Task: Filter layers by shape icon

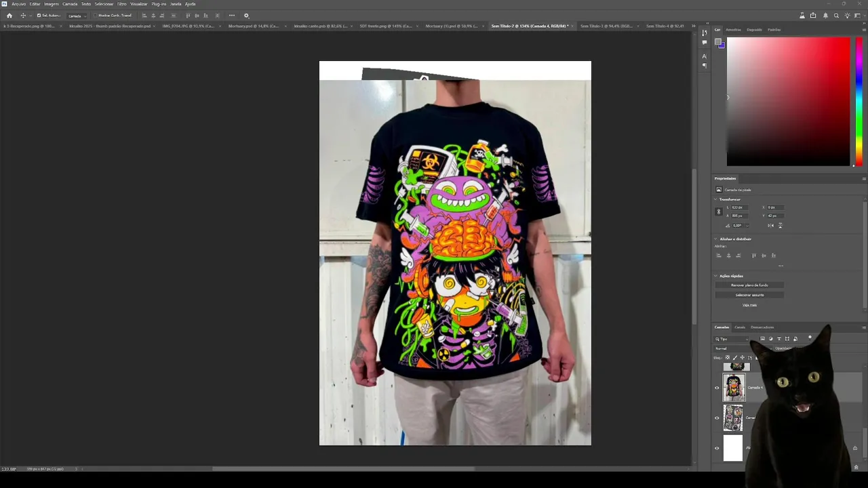Action: 787,339
